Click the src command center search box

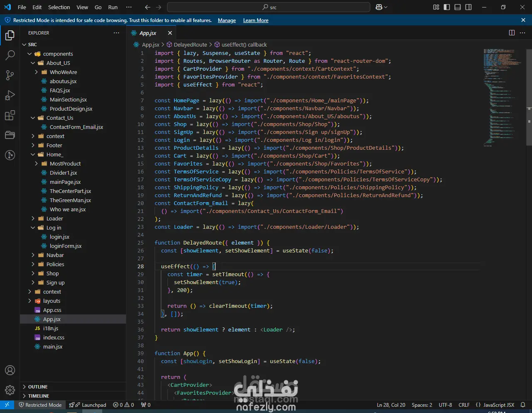pos(268,7)
